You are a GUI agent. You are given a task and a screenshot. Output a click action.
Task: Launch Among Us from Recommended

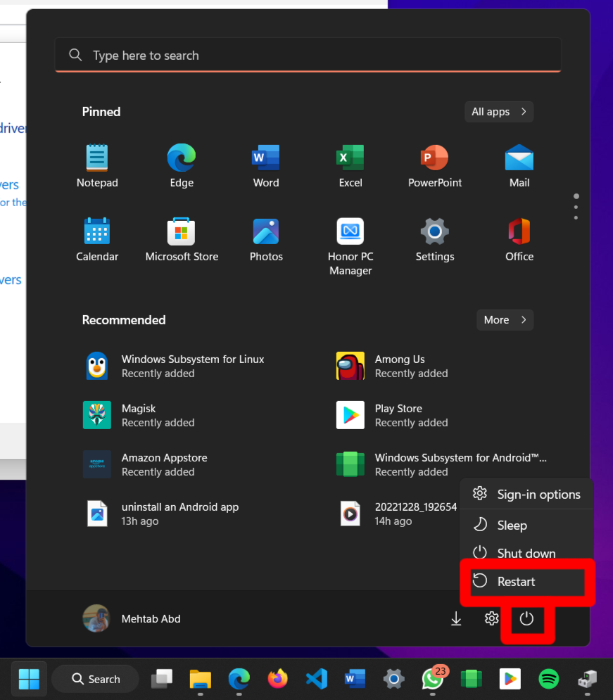(x=391, y=366)
